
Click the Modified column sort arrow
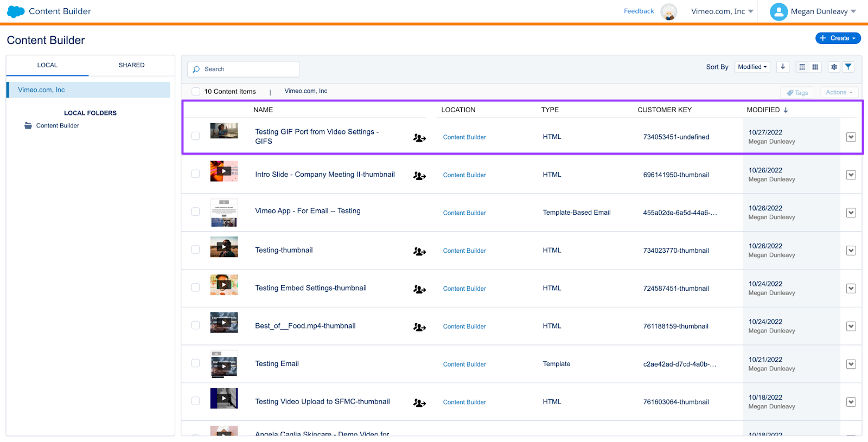click(x=786, y=110)
